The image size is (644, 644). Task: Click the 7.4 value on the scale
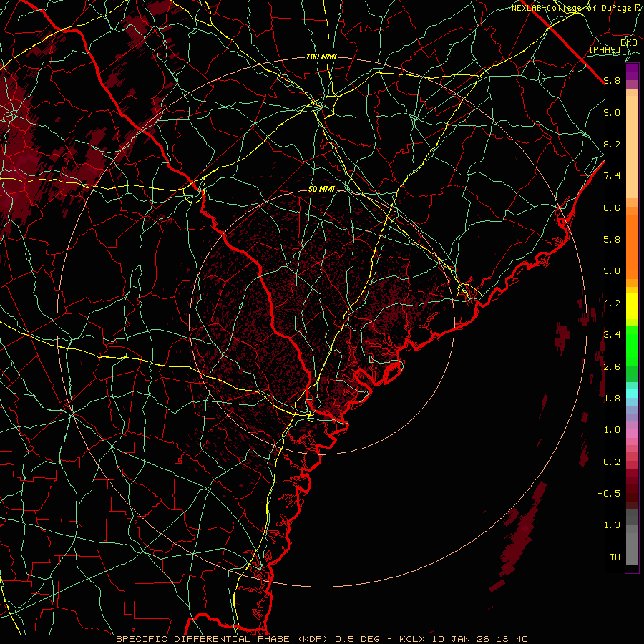612,176
